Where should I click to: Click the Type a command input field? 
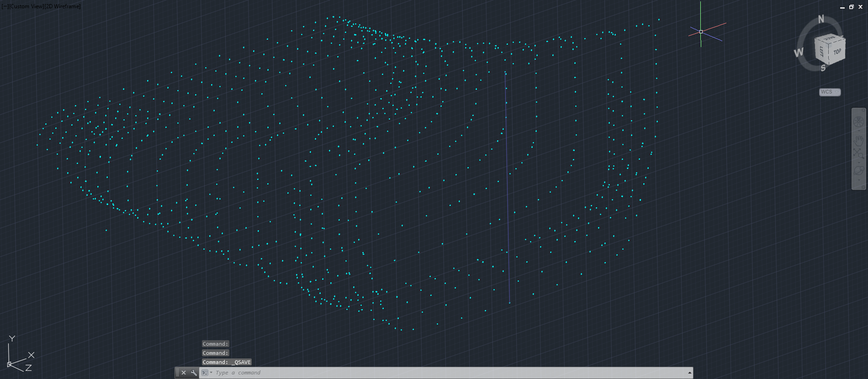[411, 373]
